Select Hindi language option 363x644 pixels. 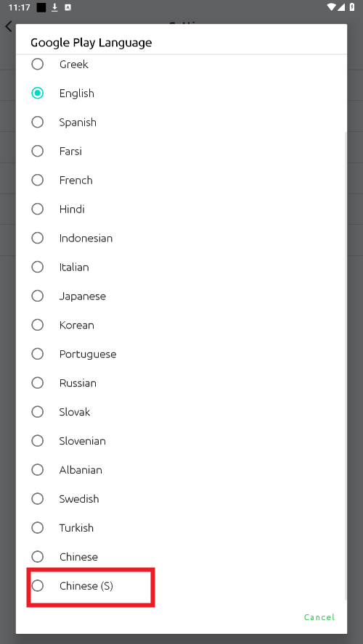38,209
